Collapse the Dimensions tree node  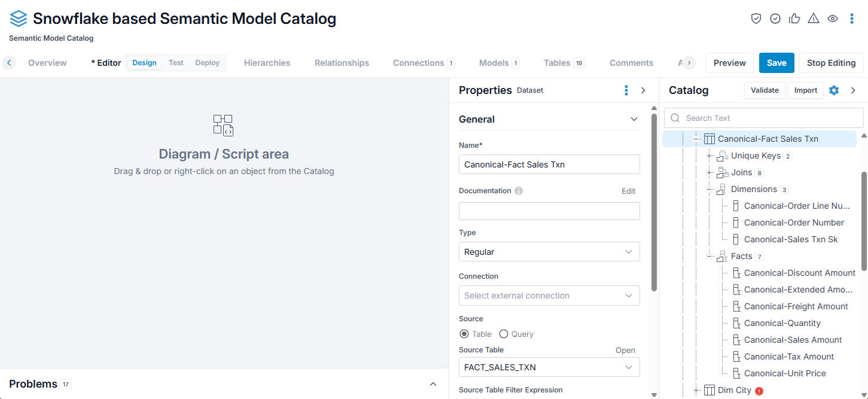[x=709, y=189]
